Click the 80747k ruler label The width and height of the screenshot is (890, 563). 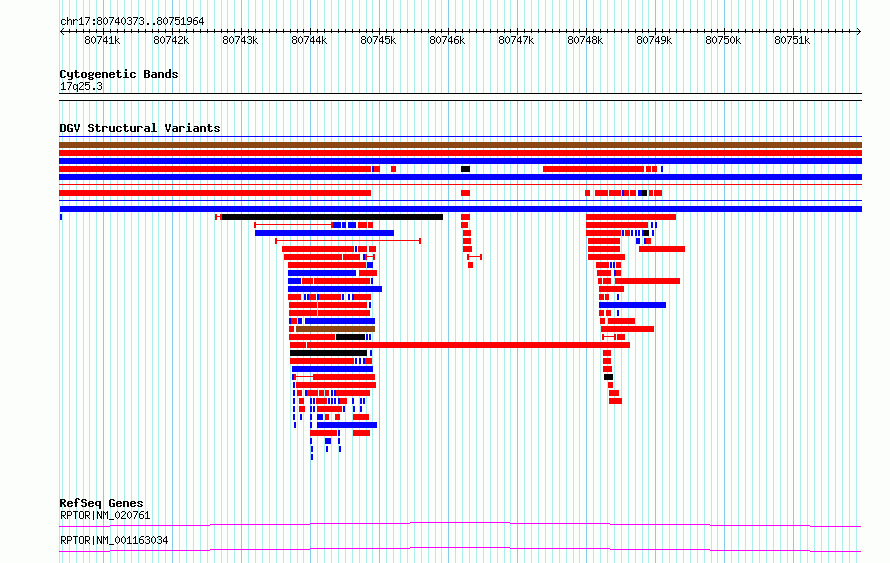pos(516,40)
